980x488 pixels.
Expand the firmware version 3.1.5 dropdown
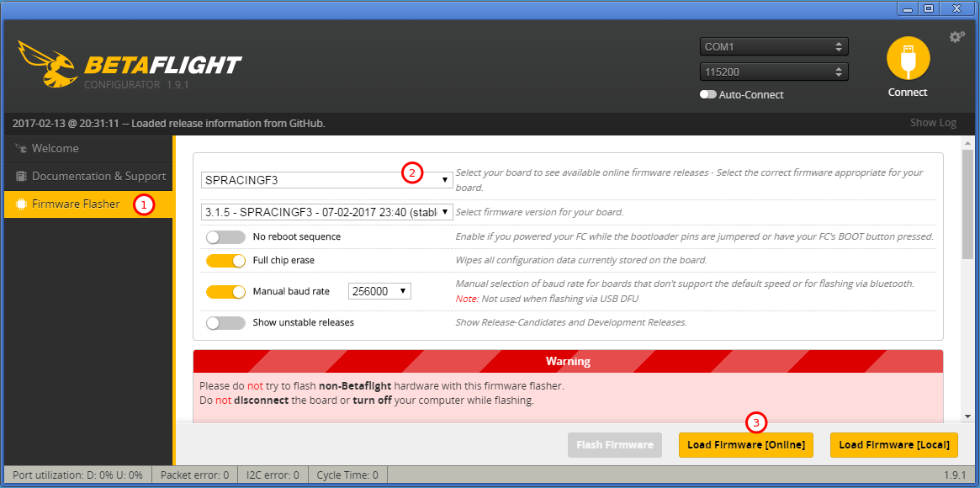327,212
